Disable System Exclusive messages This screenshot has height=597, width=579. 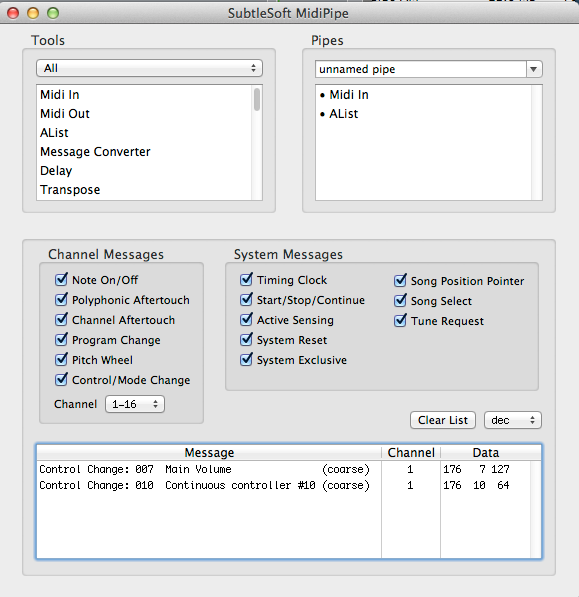point(246,360)
